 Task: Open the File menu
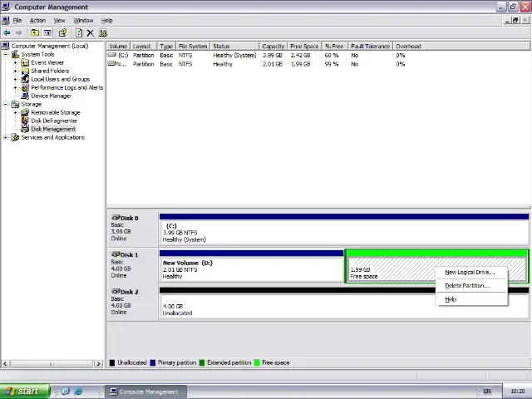17,20
